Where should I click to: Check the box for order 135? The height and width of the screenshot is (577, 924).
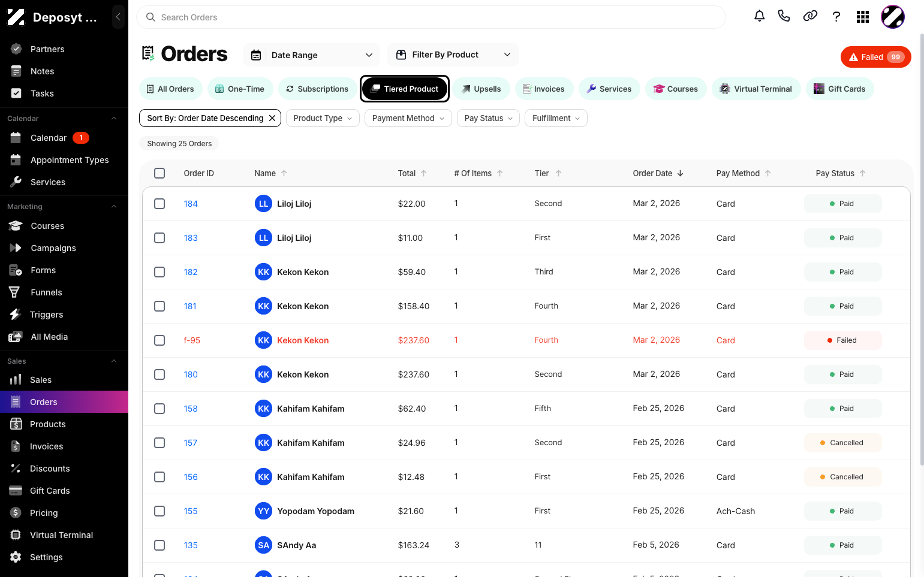159,545
